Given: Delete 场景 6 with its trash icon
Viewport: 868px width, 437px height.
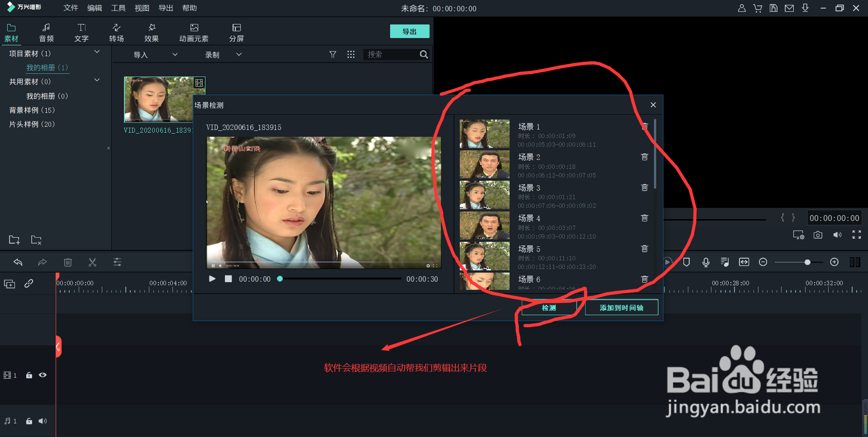Looking at the screenshot, I should pyautogui.click(x=644, y=279).
